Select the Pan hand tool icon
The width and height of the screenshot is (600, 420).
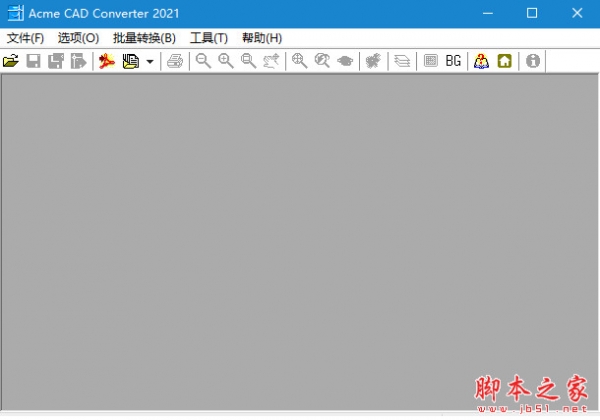271,61
